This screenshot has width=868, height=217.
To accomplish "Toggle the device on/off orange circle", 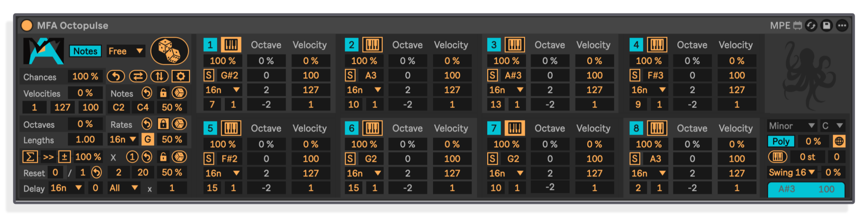I will click(27, 25).
